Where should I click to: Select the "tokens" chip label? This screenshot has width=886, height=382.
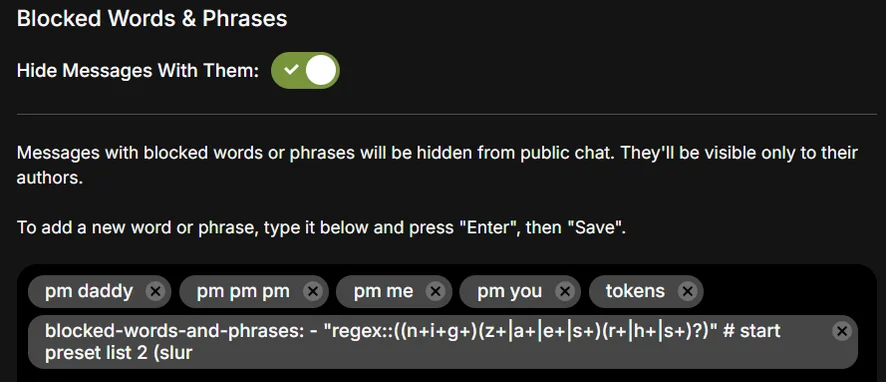[x=635, y=292]
